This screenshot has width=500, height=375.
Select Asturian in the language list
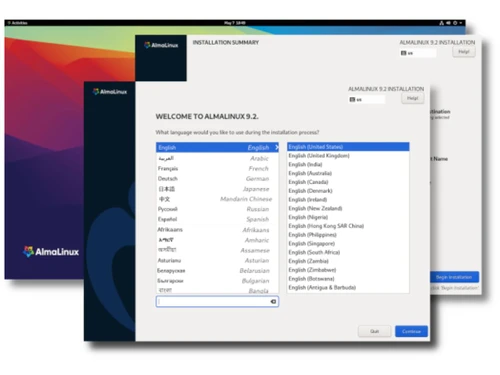point(217,260)
